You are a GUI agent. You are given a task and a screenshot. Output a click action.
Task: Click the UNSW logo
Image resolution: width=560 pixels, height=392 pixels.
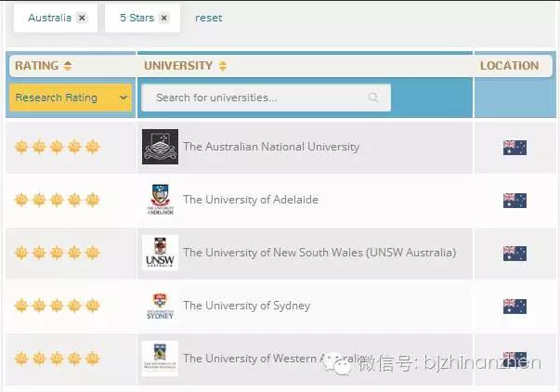click(x=160, y=253)
